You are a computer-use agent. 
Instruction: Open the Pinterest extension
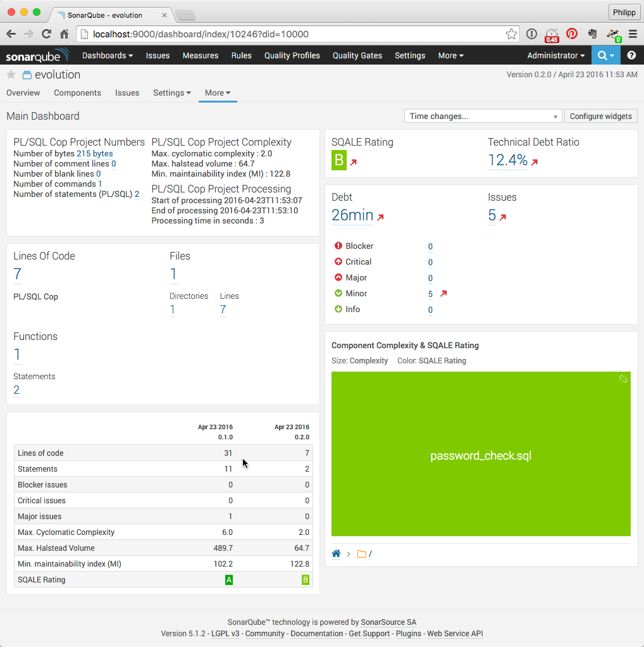(x=571, y=34)
